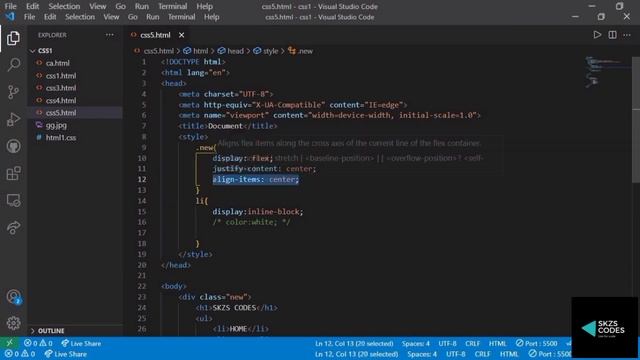The image size is (640, 360).
Task: Open the Accounts icon with badge
Action: coord(13,296)
